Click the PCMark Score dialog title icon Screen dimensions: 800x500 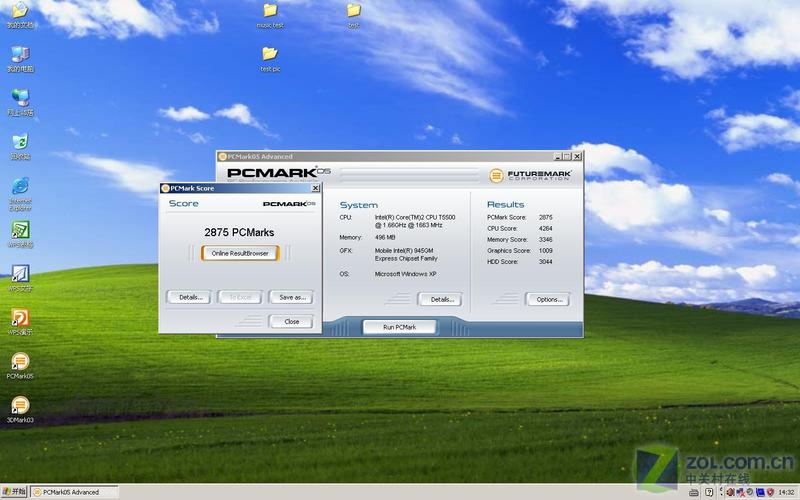[165, 188]
